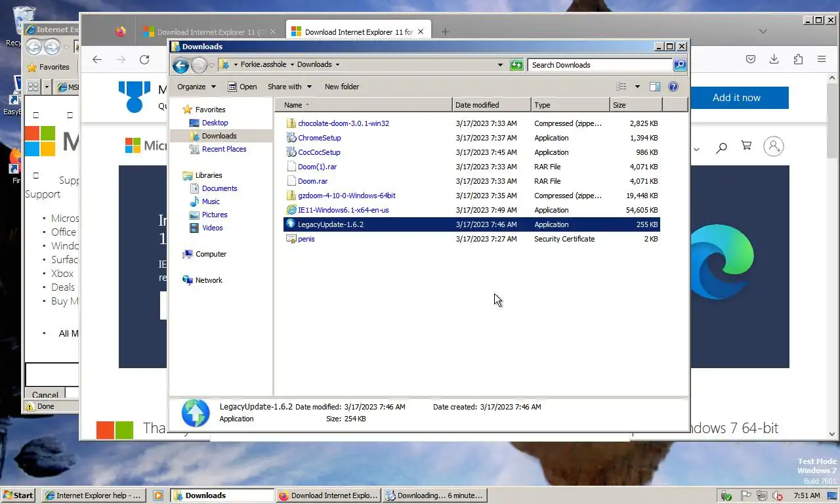Select gzdoom-4-10-0-Windows-64bit zip icon
Image resolution: width=840 pixels, height=504 pixels.
(x=292, y=196)
